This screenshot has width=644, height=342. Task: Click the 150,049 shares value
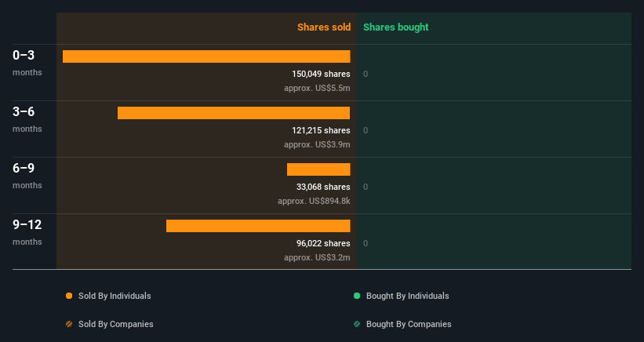321,74
